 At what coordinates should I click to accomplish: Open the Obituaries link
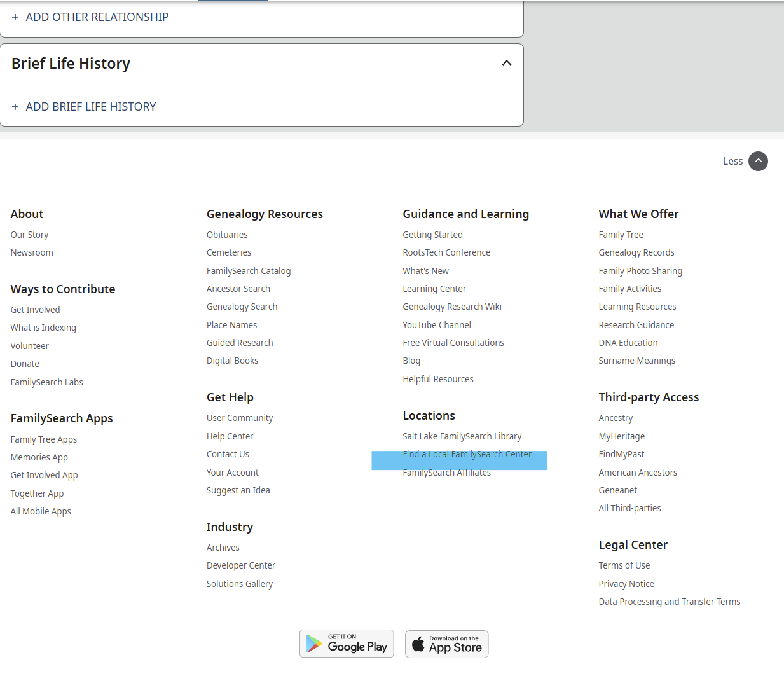point(227,235)
